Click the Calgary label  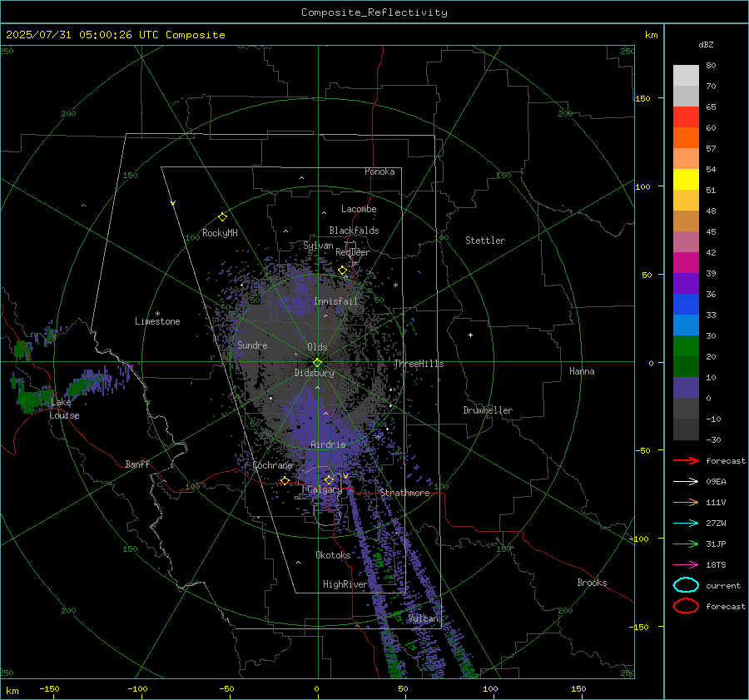point(325,489)
